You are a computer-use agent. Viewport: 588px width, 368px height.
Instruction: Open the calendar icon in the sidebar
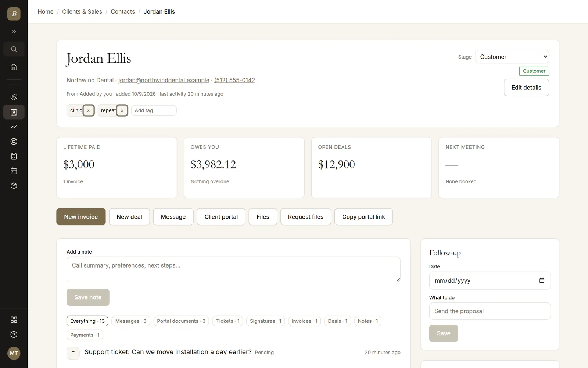(14, 171)
